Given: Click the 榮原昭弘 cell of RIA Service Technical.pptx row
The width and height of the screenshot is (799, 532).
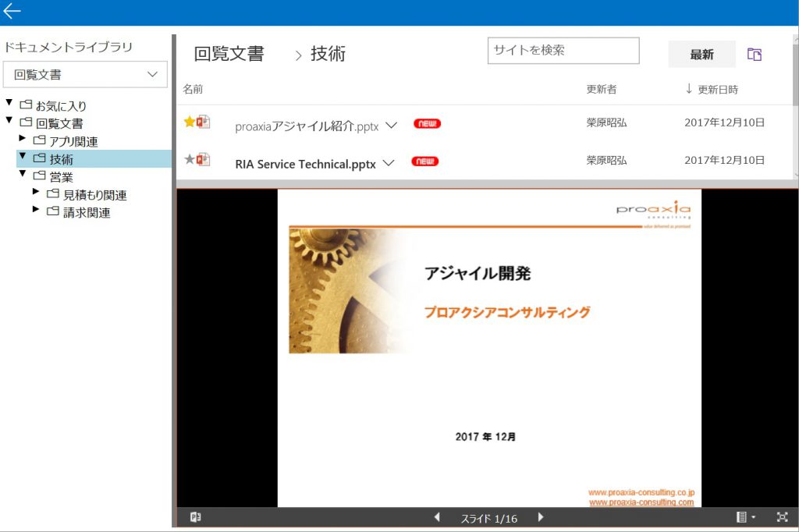Looking at the screenshot, I should pyautogui.click(x=606, y=160).
